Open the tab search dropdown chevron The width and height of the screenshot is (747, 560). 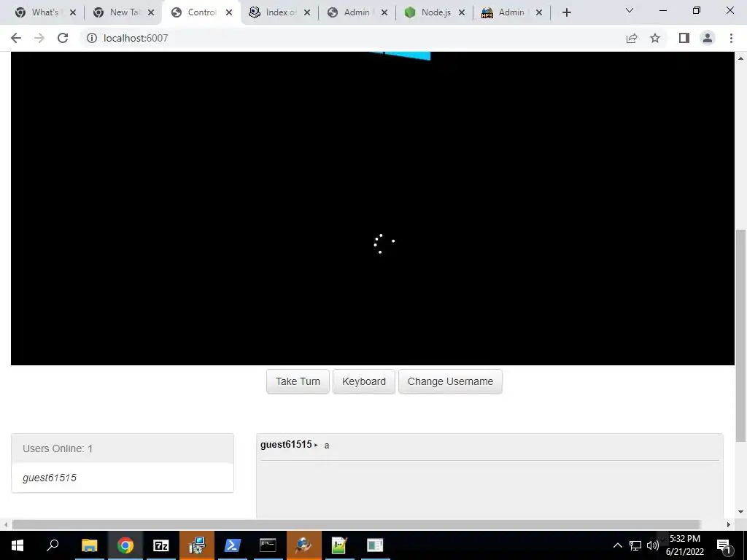630,10
